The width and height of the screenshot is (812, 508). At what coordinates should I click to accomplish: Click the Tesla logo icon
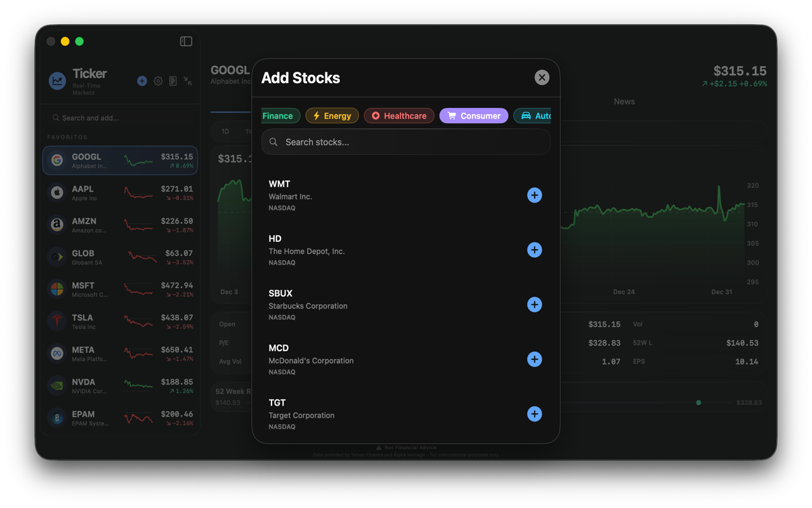coord(57,321)
